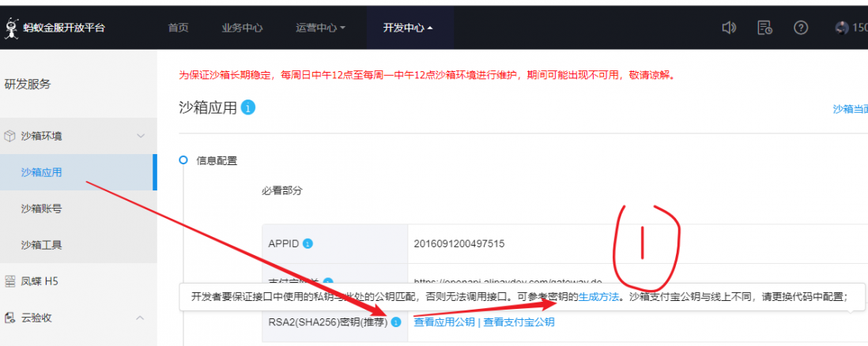Viewport: 868px width, 346px height.
Task: Click the username starting with 150
Action: click(x=859, y=28)
